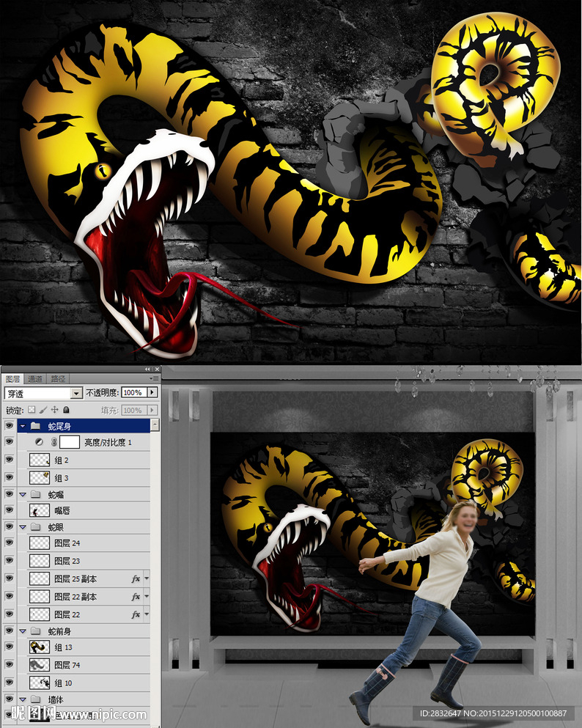This screenshot has height=728, width=582.
Task: Select the 组 10 layer thumbnail
Action: click(40, 683)
